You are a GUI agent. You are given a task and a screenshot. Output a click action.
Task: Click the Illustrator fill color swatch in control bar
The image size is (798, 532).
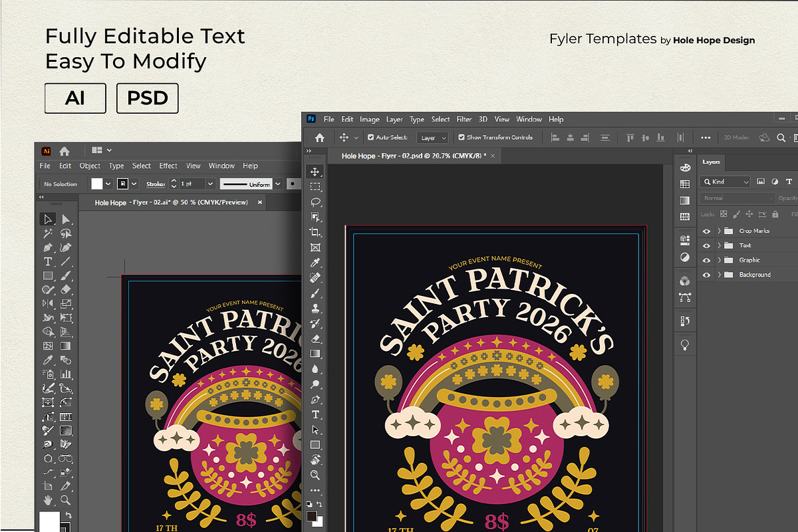click(97, 184)
